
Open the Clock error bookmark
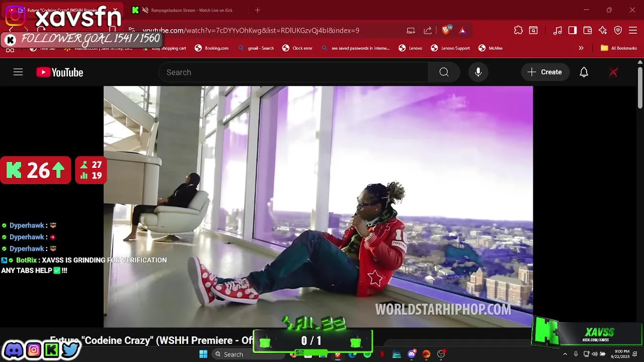297,48
